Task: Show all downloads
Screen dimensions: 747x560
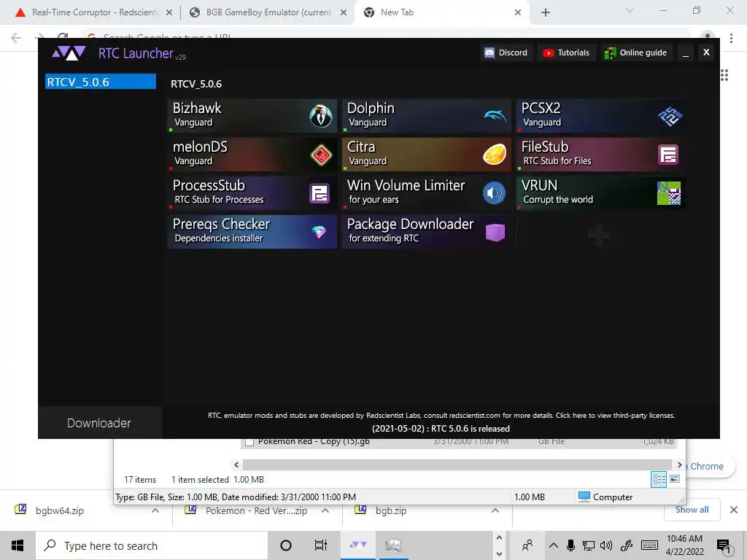Action: click(692, 510)
